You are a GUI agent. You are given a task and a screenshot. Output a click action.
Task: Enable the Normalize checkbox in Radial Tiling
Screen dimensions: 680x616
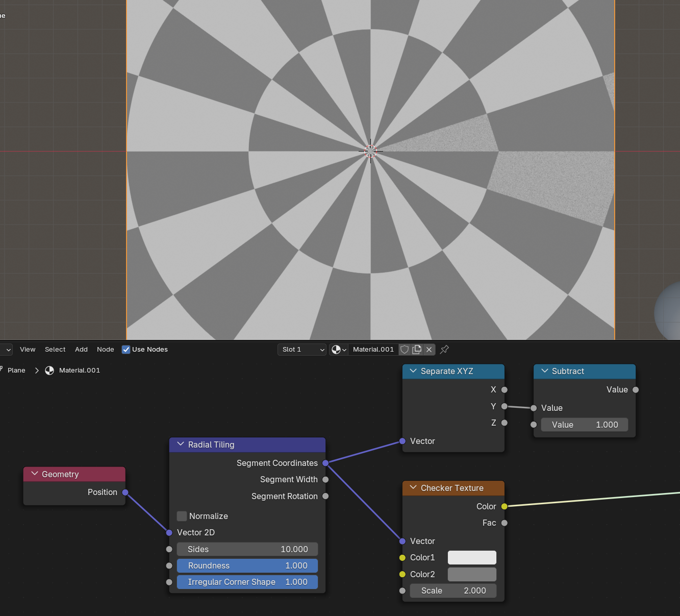point(182,516)
